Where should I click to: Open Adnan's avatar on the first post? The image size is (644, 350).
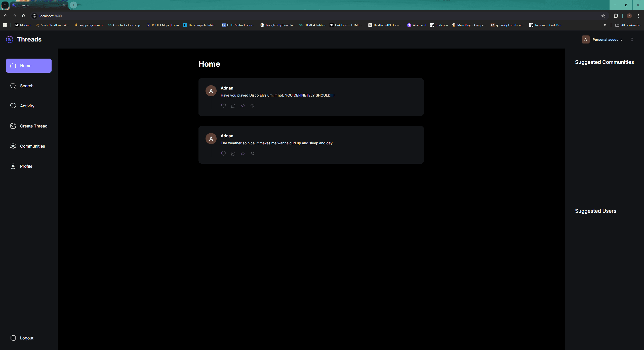211,91
